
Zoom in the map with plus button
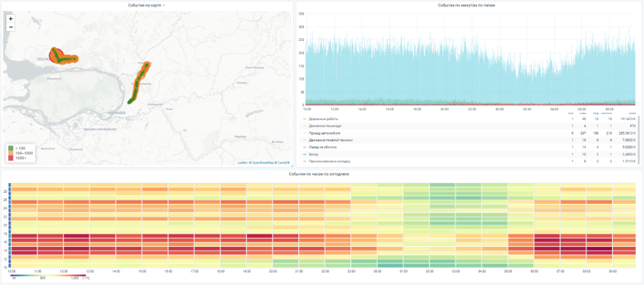point(10,19)
